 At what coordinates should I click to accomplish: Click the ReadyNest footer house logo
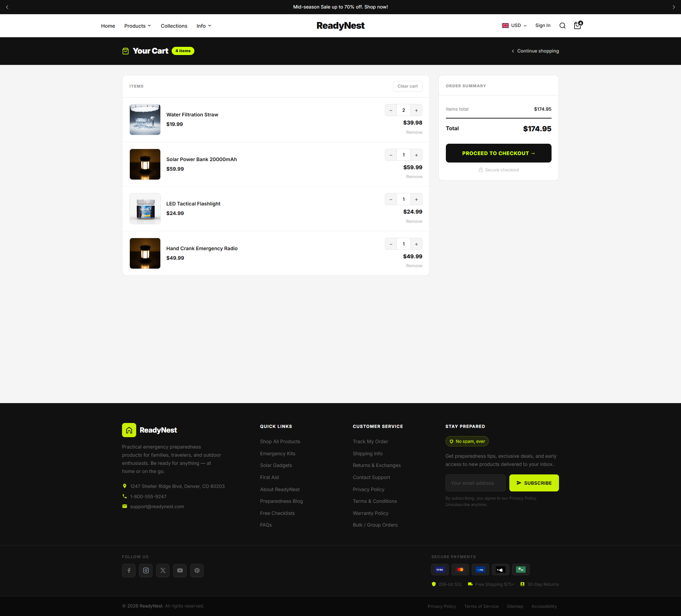129,430
